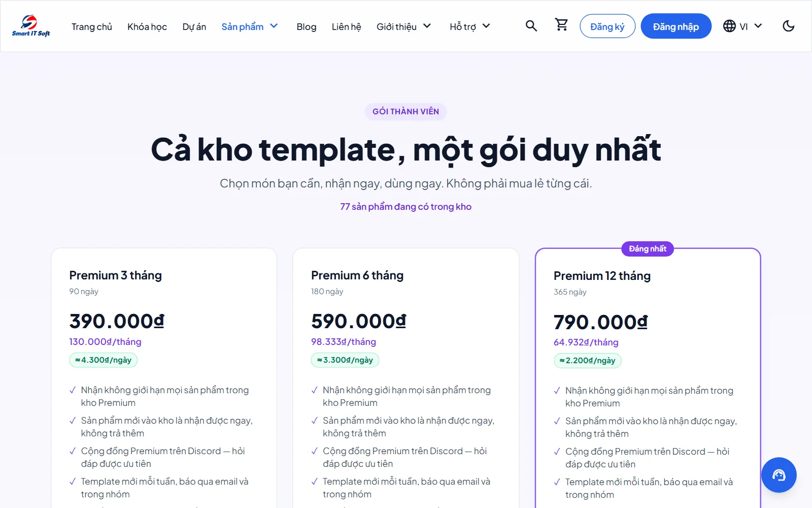Click the 77 sản phẩm đang có trong kho text
The width and height of the screenshot is (812, 508).
coord(406,207)
